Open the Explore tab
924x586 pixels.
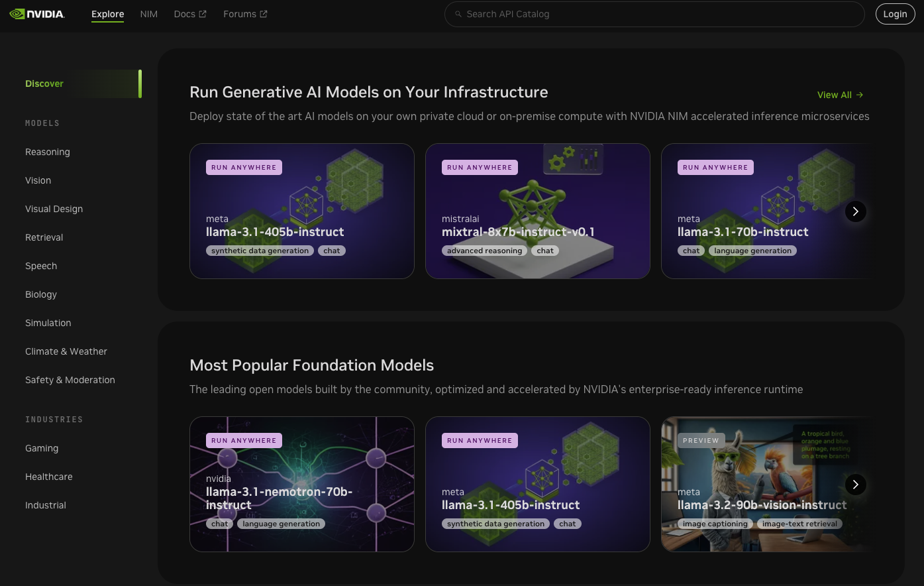[x=107, y=14]
